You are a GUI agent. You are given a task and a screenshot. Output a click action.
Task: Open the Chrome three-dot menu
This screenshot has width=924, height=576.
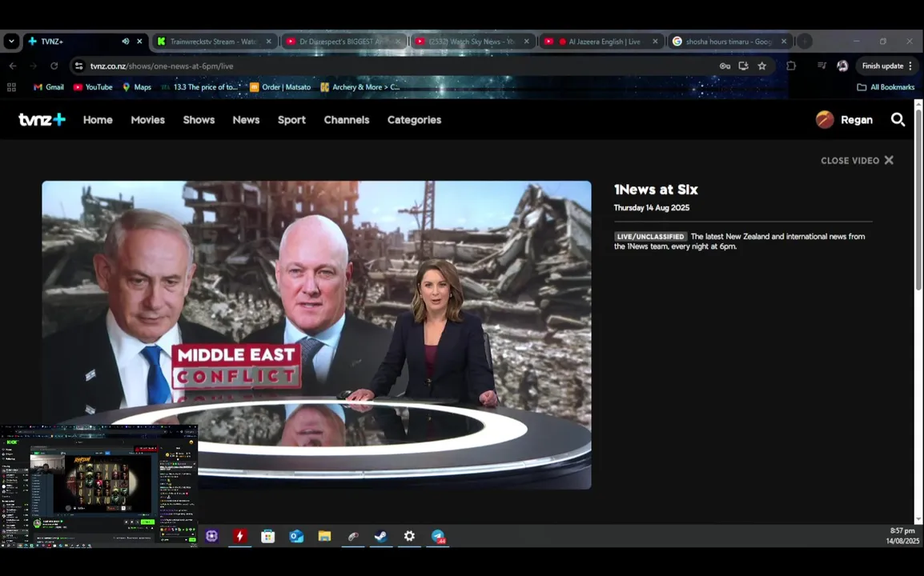pyautogui.click(x=910, y=66)
